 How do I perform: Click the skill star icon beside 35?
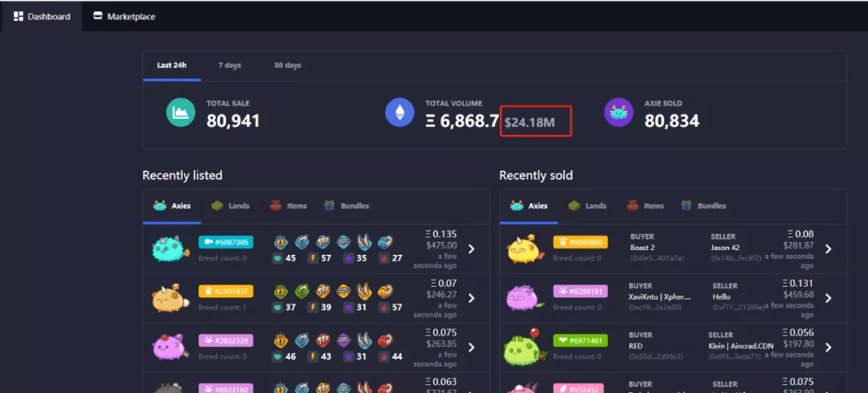(x=349, y=258)
